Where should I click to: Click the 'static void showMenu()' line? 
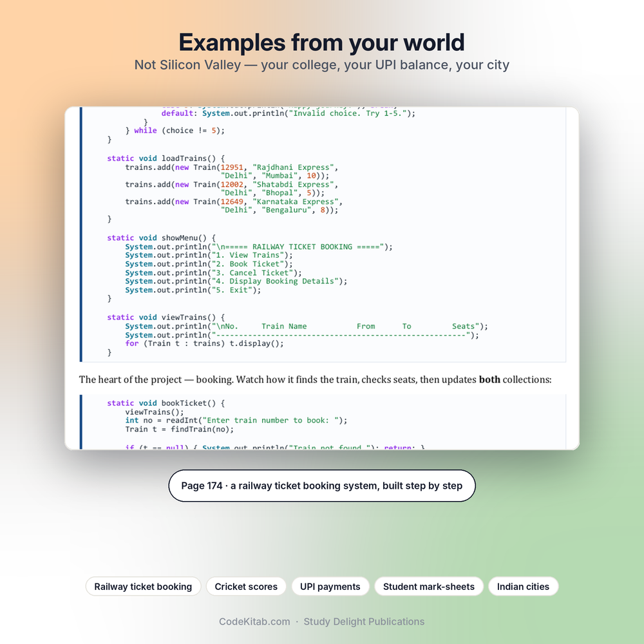point(162,238)
